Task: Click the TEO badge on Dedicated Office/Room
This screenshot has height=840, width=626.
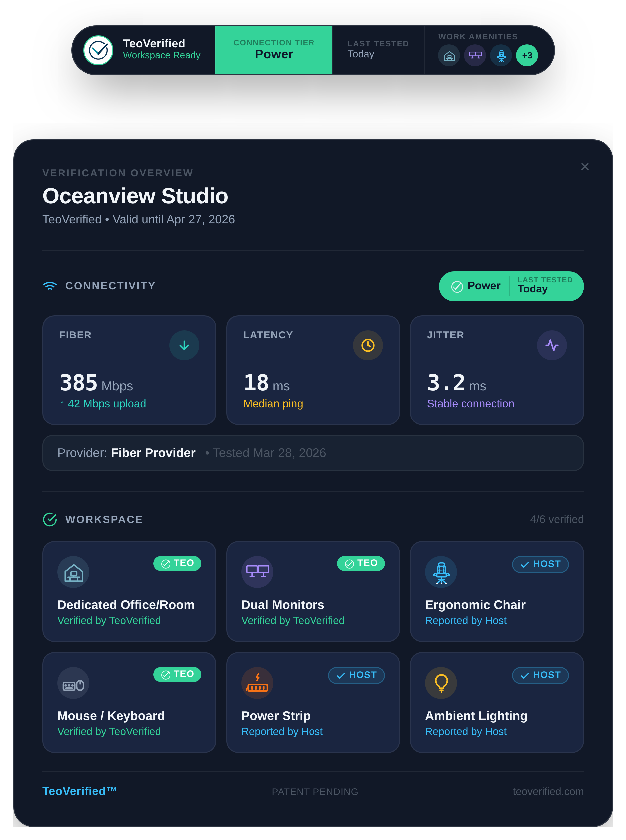Action: [177, 563]
